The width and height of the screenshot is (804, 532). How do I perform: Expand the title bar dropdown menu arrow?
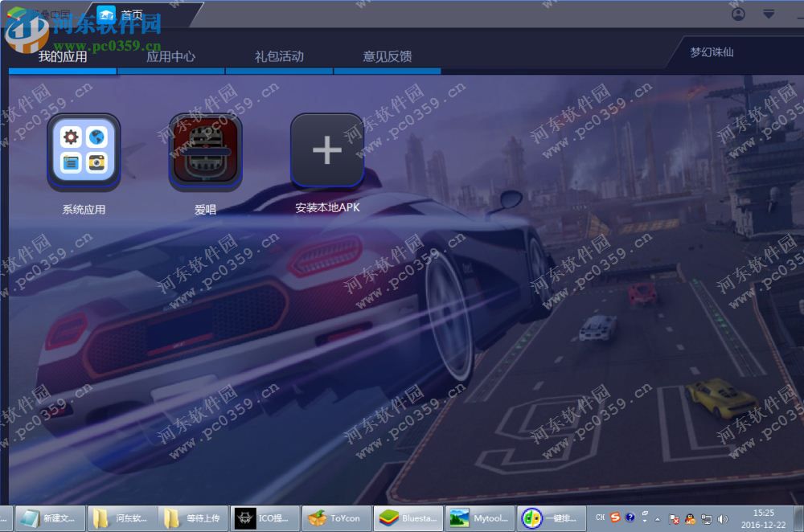click(x=769, y=14)
